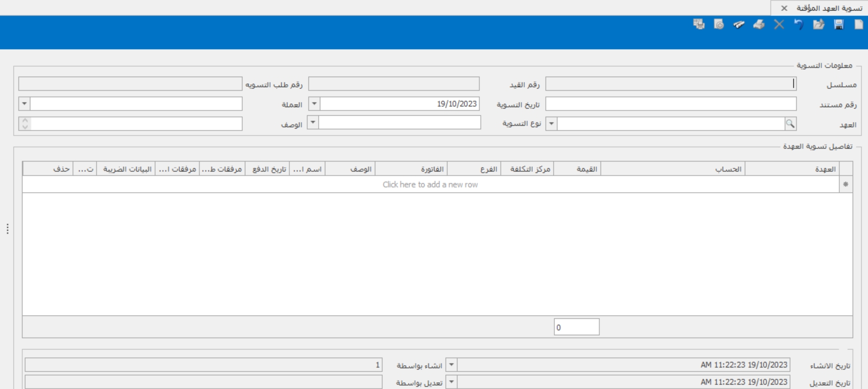Screen dimensions: 868x389
Task: Click the magnifier in العهد field
Action: 790,124
